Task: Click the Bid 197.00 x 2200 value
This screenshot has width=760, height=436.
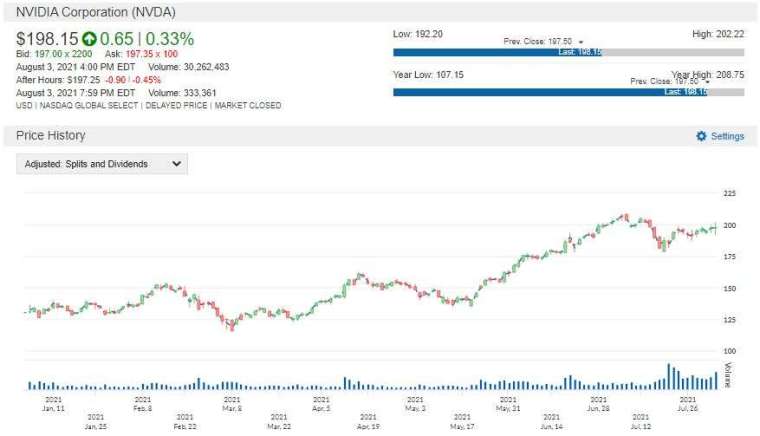Action: coord(63,54)
